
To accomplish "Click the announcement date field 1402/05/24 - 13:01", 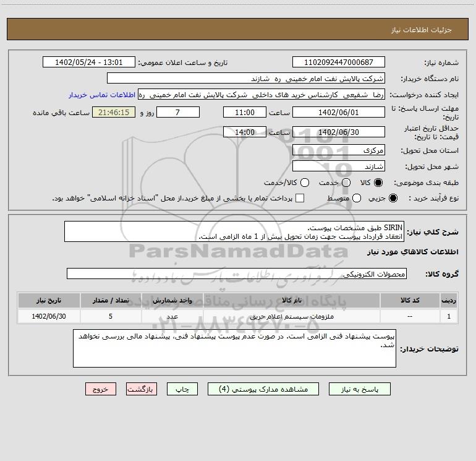I will coord(89,62).
